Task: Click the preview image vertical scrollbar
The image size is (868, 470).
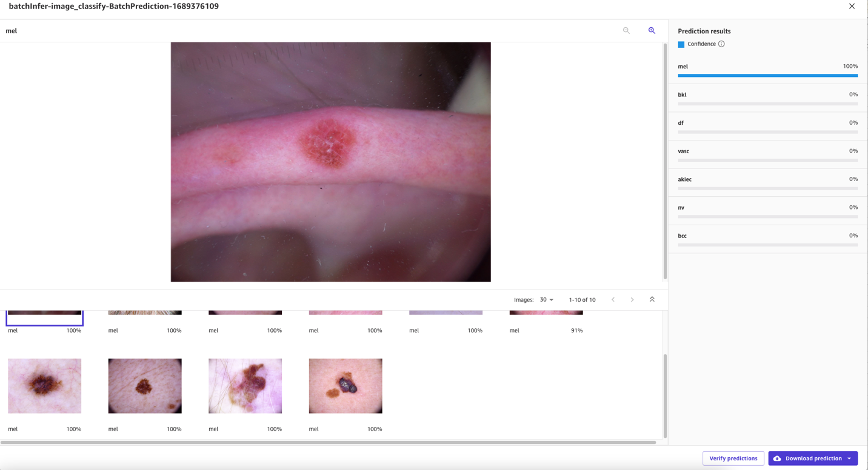Action: (x=665, y=161)
